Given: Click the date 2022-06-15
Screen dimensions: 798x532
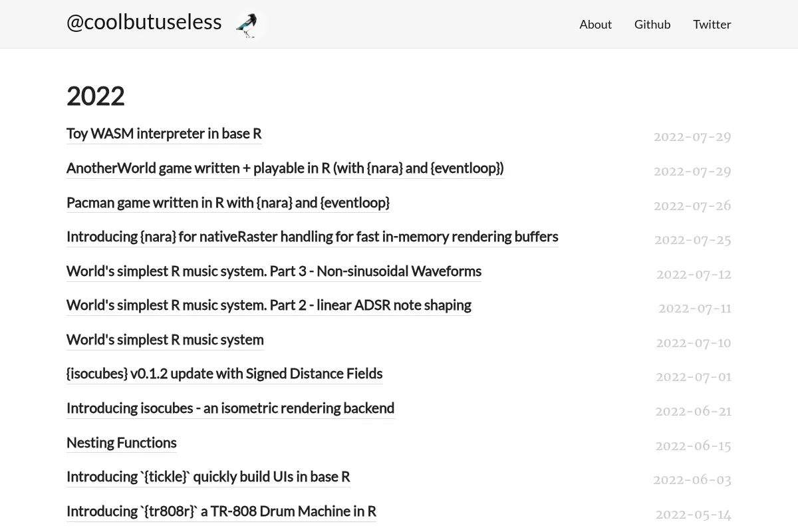Looking at the screenshot, I should (694, 446).
